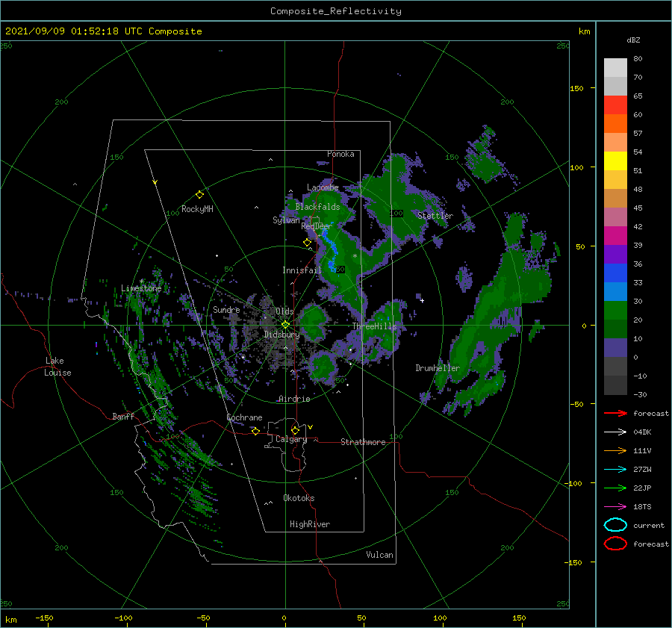The height and width of the screenshot is (628, 672).
Task: Click the 18TS legend text
Action: click(642, 507)
